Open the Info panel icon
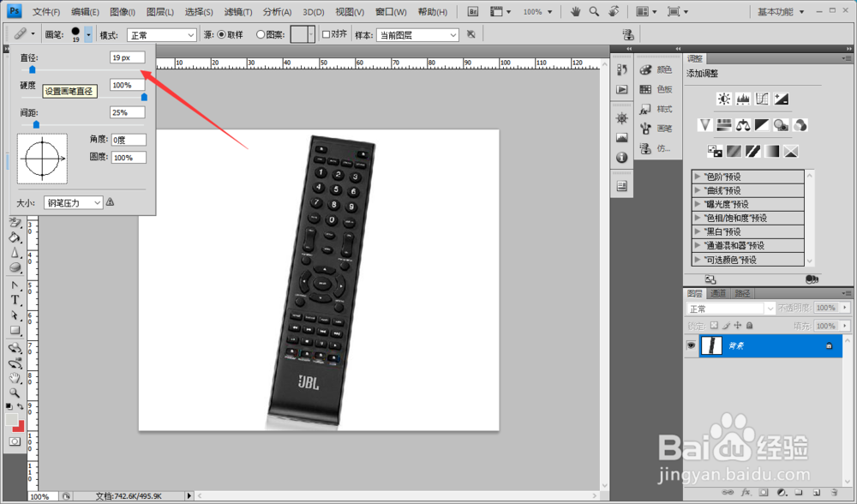 (622, 158)
